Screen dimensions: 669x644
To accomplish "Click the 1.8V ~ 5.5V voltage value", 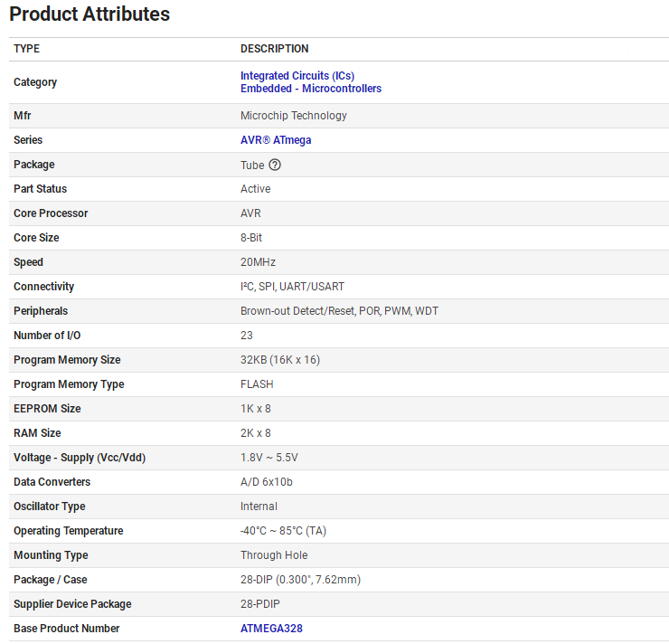I will point(269,458).
